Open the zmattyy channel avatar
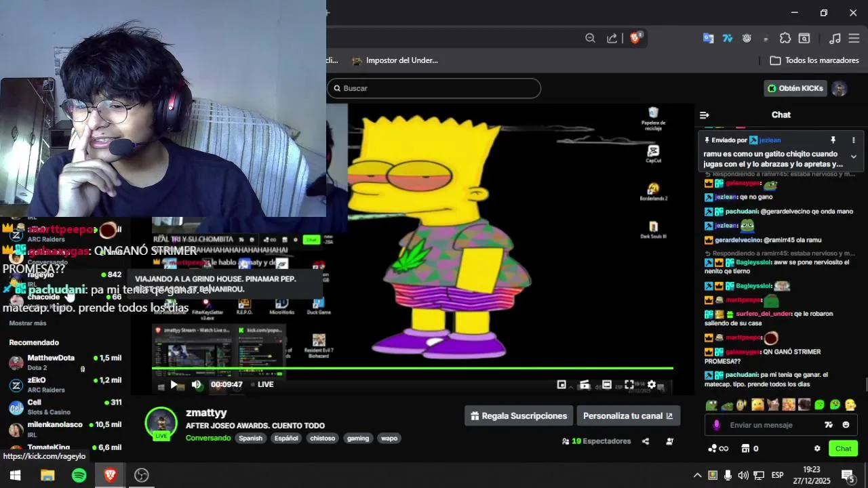The image size is (868, 488). click(x=161, y=423)
